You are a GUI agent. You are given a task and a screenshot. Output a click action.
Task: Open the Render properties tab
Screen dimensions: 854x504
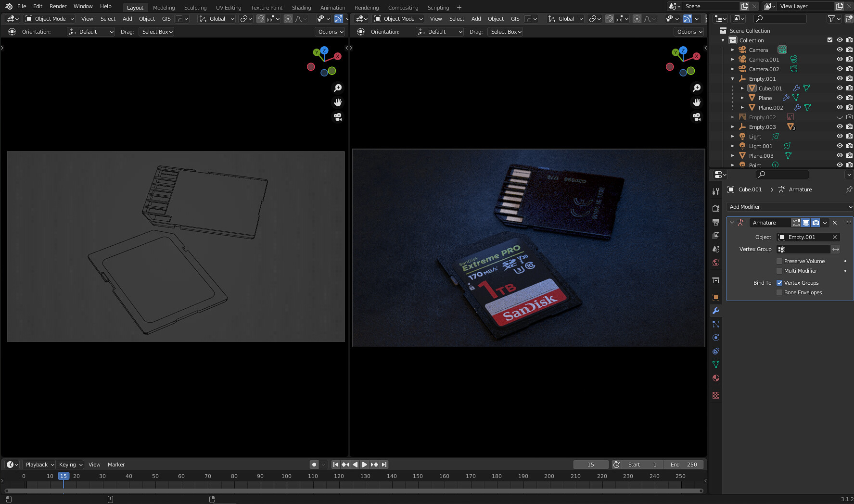click(716, 208)
